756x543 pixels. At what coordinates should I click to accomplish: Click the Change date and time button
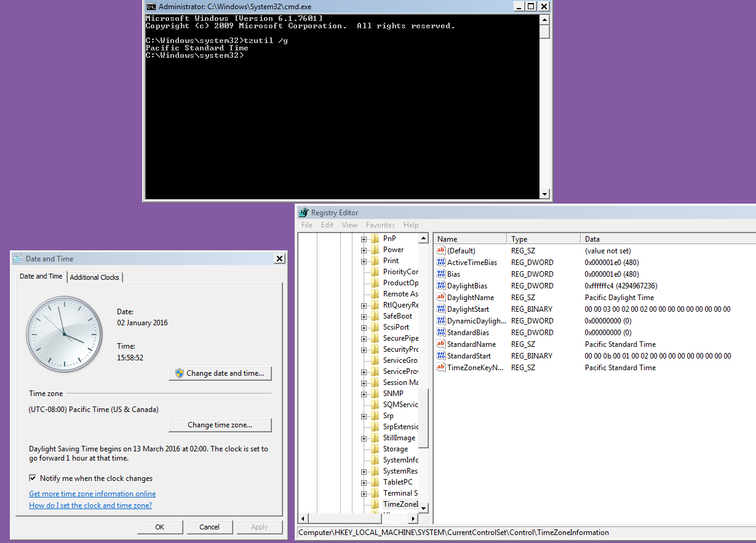coord(220,373)
